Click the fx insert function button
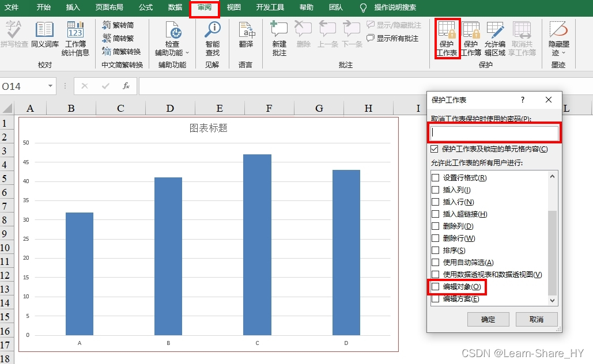The width and height of the screenshot is (593, 364). pos(126,86)
